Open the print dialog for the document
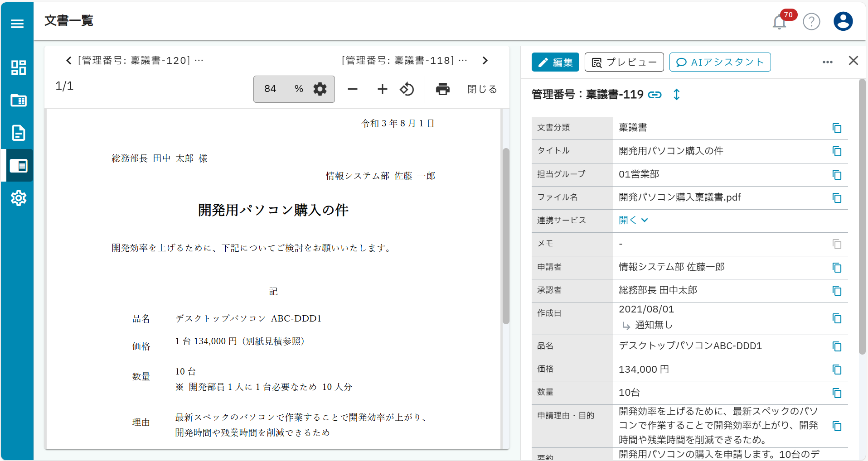Viewport: 868px width, 461px height. coord(442,89)
